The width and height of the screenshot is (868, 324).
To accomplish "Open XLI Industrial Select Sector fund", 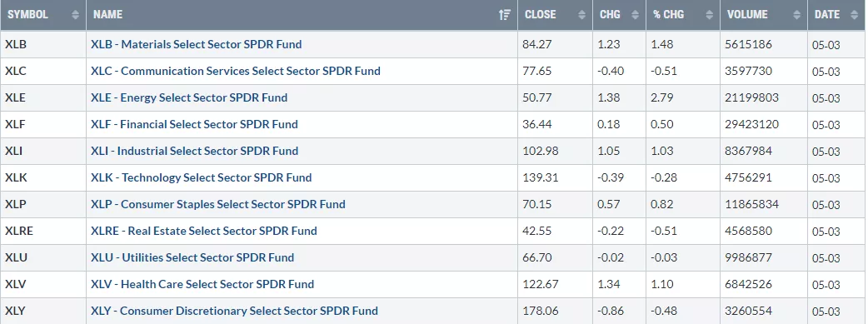I will coord(194,151).
